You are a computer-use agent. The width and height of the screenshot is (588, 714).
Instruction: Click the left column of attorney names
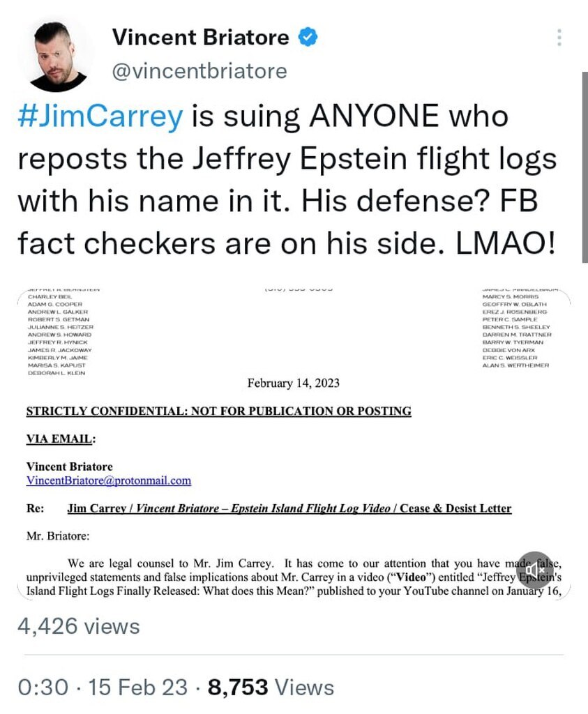click(59, 334)
